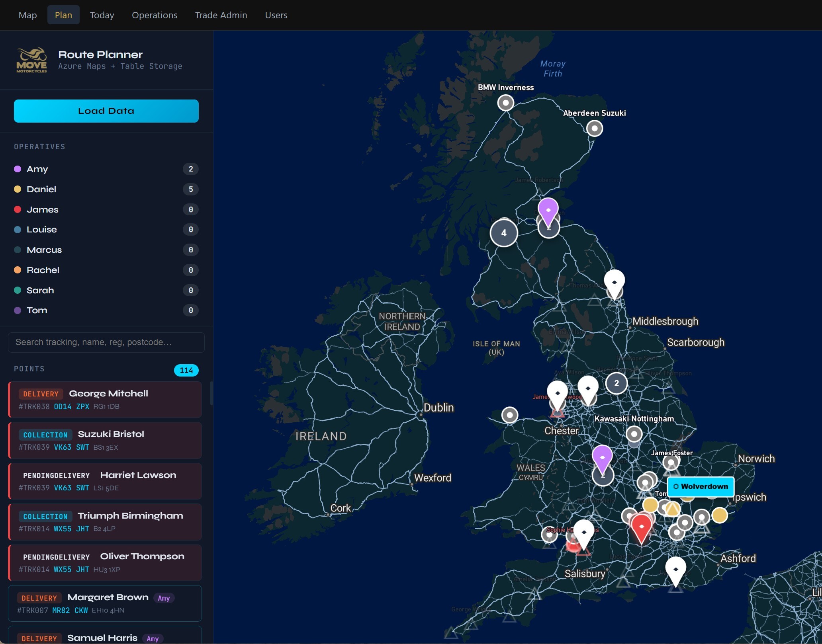This screenshot has height=644, width=822.
Task: Click the 114 points count badge
Action: [186, 370]
